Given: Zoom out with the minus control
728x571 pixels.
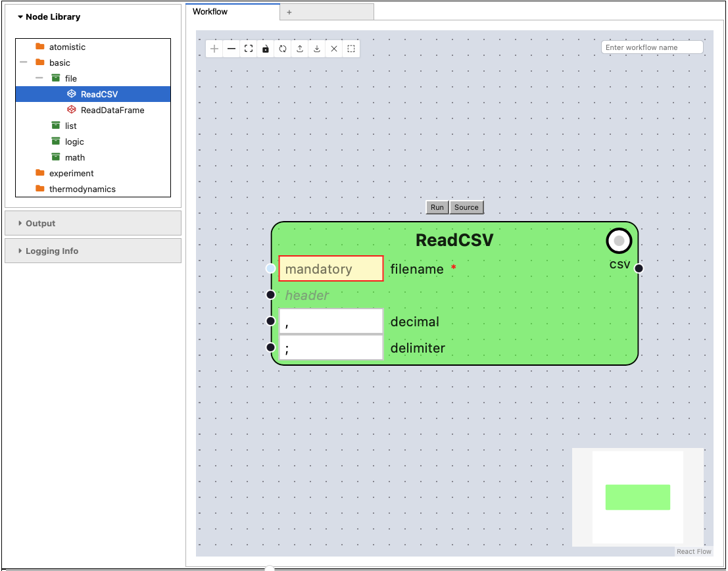Looking at the screenshot, I should (x=231, y=49).
